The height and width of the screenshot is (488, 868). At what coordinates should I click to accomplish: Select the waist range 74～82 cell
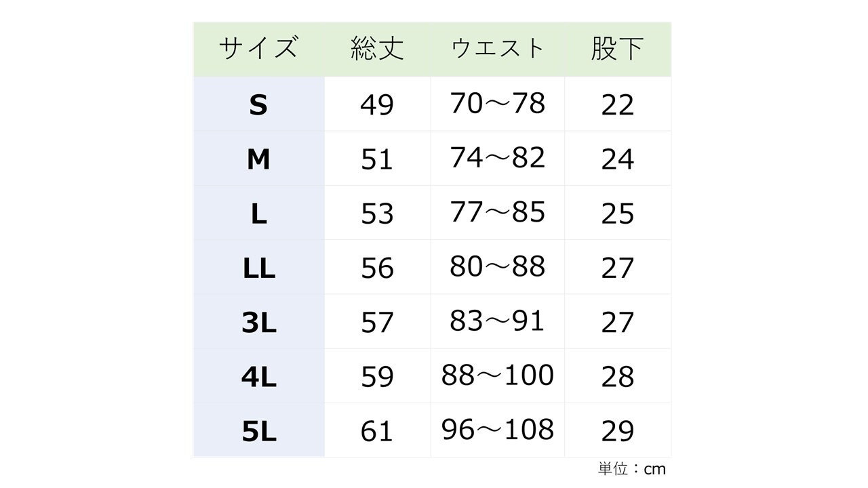click(498, 158)
